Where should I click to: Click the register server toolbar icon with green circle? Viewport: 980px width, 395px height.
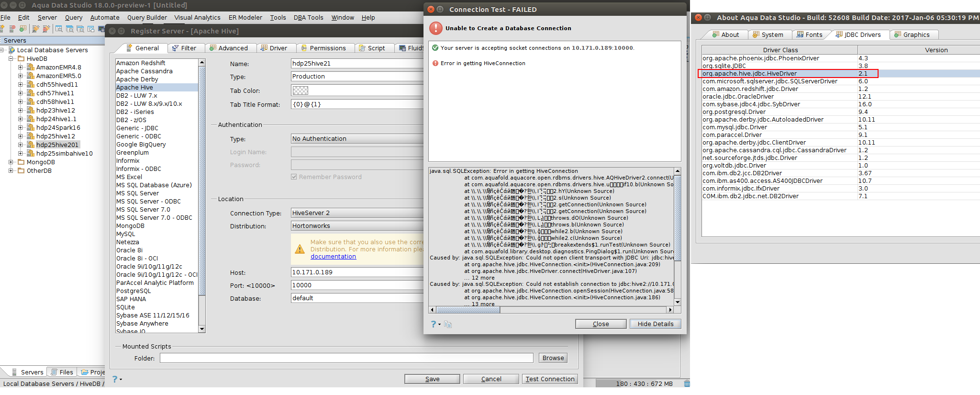23,29
